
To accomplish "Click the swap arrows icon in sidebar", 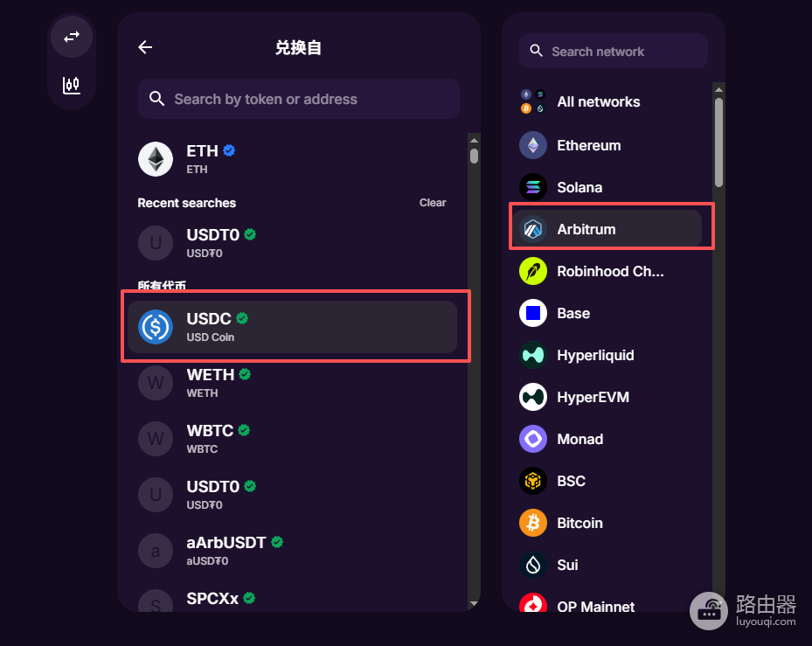I will (72, 37).
